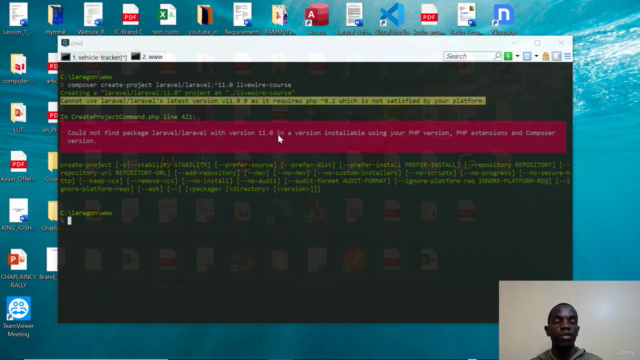The height and width of the screenshot is (360, 640).
Task: Select the CHAPLAINCY RALLY PowerPoint file
Action: pyautogui.click(x=18, y=268)
